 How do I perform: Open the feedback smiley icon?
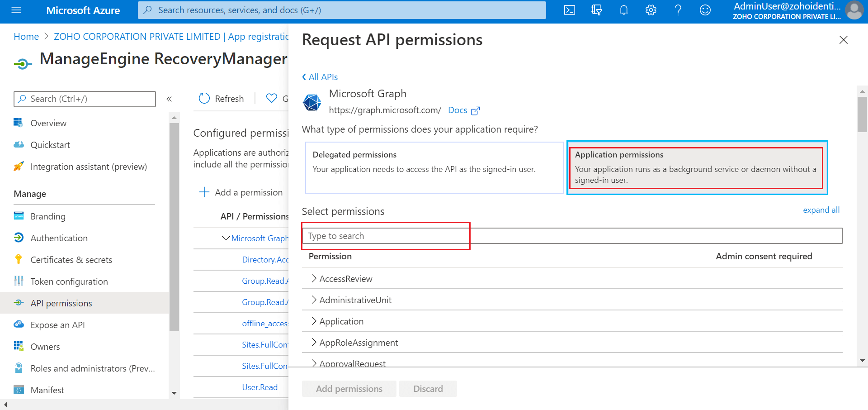click(705, 10)
